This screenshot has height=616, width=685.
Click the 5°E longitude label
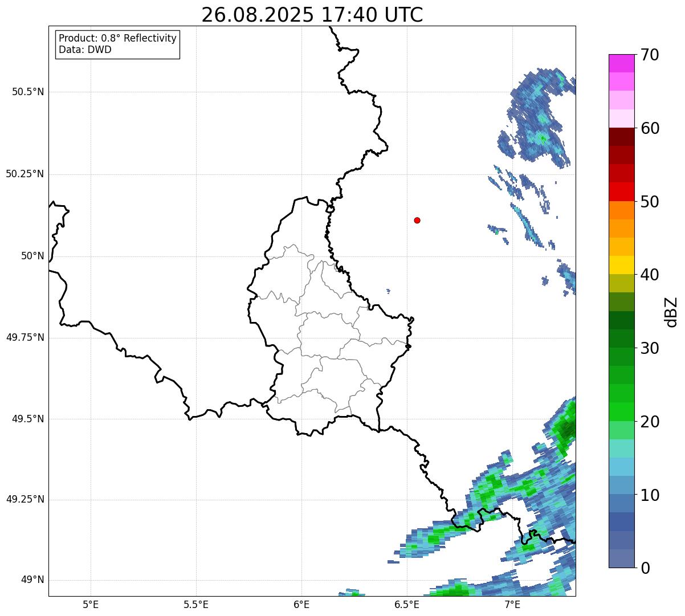coord(91,604)
